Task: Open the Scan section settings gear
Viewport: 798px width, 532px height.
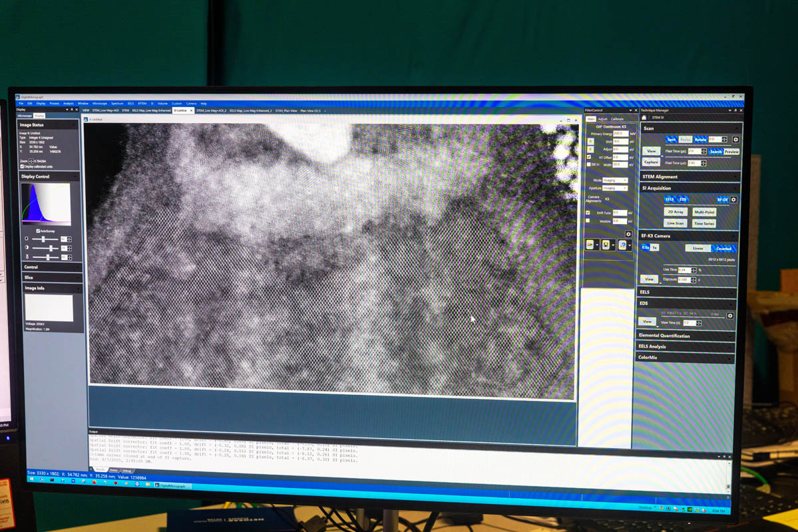Action: [735, 140]
